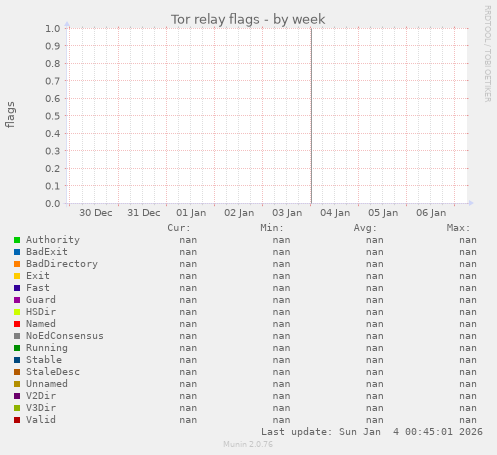The width and height of the screenshot is (497, 455).
Task: Click the Named red legend swatch
Action: [17, 324]
